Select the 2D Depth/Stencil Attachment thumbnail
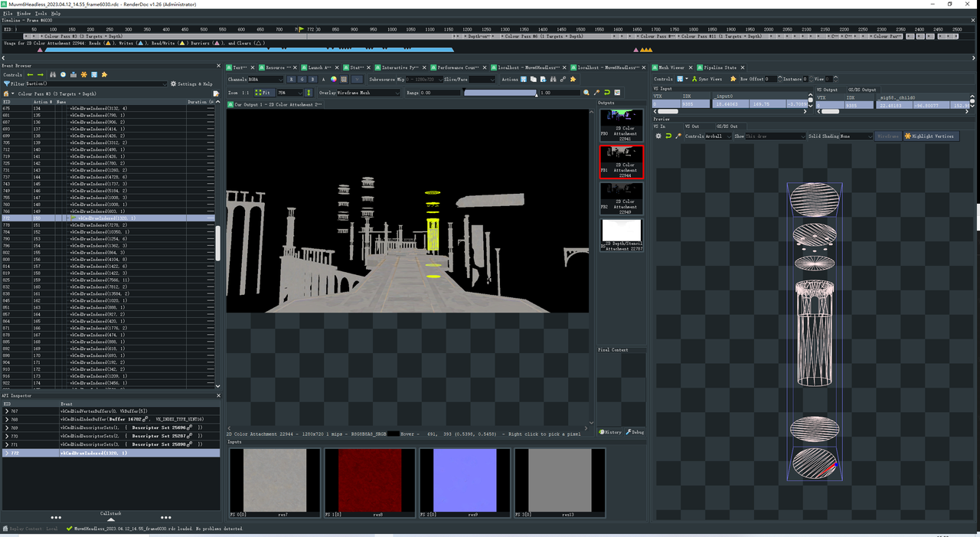Image resolution: width=980 pixels, height=537 pixels. pyautogui.click(x=621, y=235)
